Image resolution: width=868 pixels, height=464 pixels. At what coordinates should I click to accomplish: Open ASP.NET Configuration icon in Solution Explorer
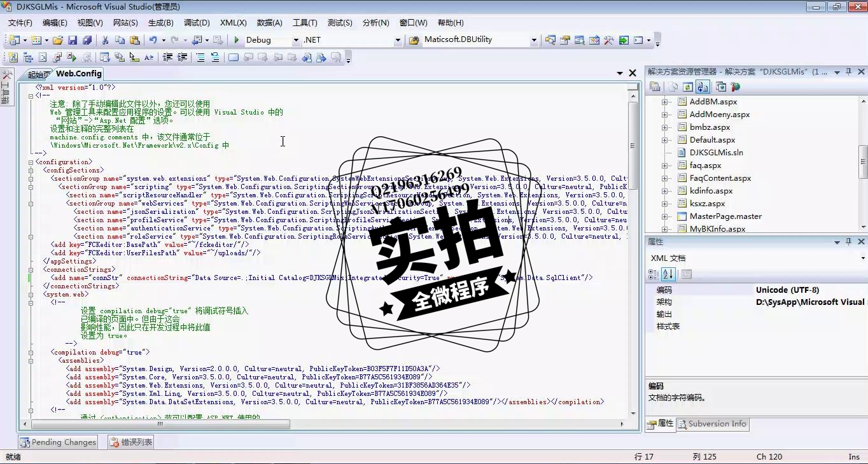pyautogui.click(x=736, y=87)
